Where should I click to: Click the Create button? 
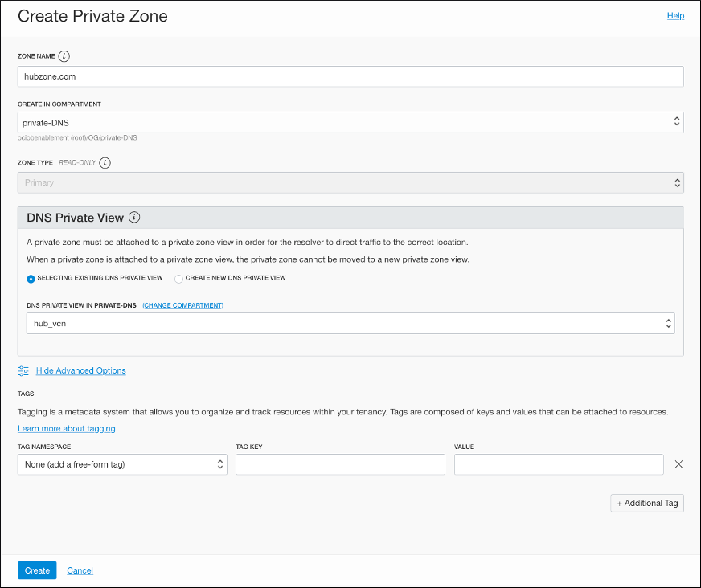pos(37,570)
